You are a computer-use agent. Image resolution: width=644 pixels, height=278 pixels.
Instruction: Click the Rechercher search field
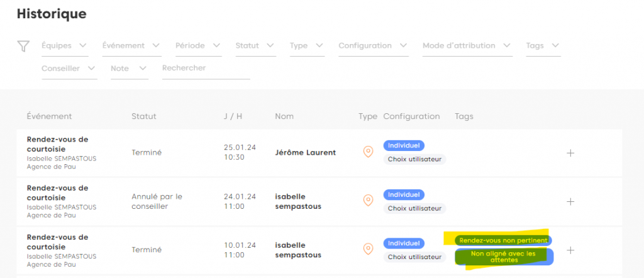click(206, 68)
